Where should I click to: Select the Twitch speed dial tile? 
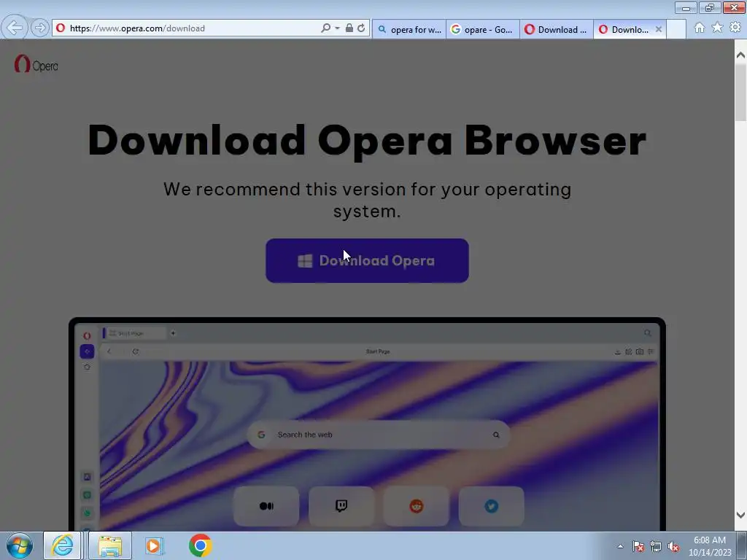point(341,506)
